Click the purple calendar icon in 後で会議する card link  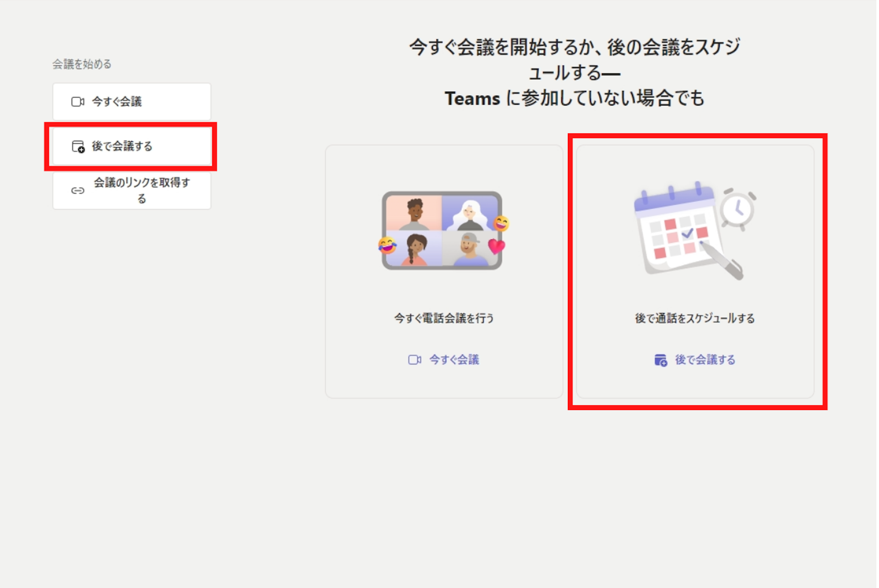pyautogui.click(x=661, y=360)
